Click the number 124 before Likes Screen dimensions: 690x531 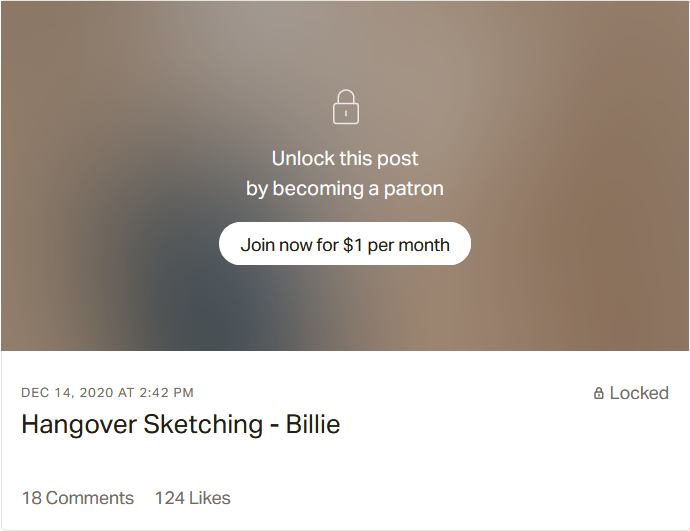pos(169,498)
